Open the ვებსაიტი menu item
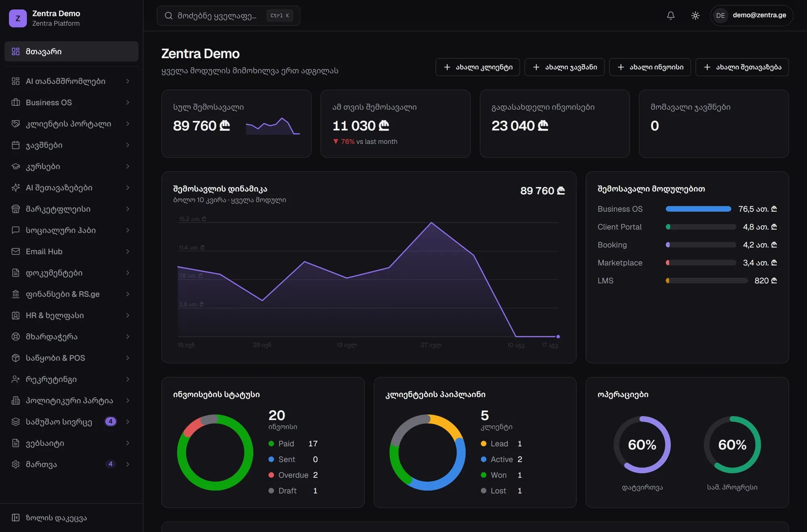Screen dimensions: 807x532 point(71,443)
